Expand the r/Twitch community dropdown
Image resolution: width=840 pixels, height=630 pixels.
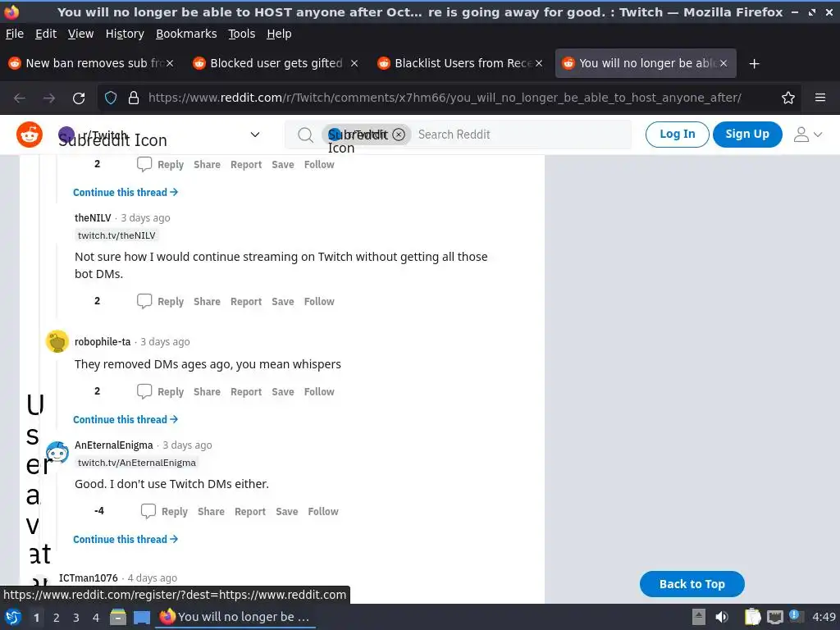(255, 135)
